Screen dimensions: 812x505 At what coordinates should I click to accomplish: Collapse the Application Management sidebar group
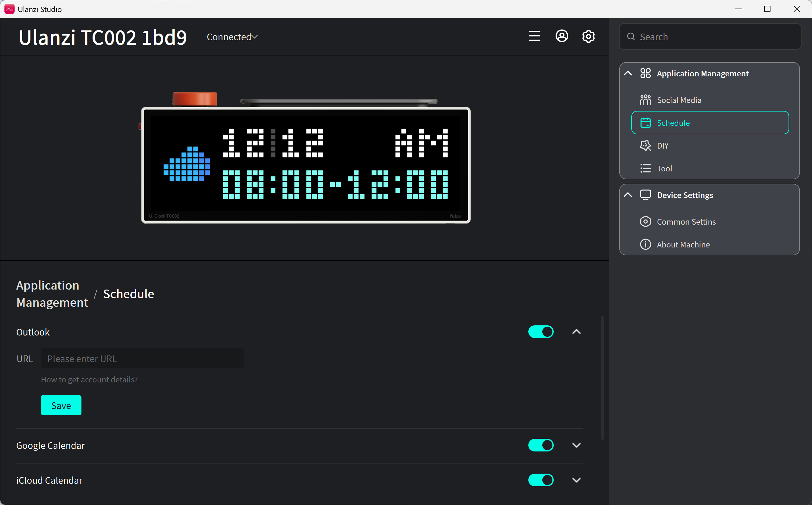click(628, 74)
